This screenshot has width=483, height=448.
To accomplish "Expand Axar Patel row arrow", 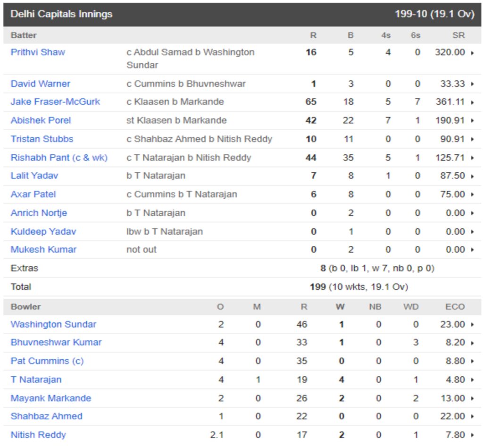I will pyautogui.click(x=473, y=195).
